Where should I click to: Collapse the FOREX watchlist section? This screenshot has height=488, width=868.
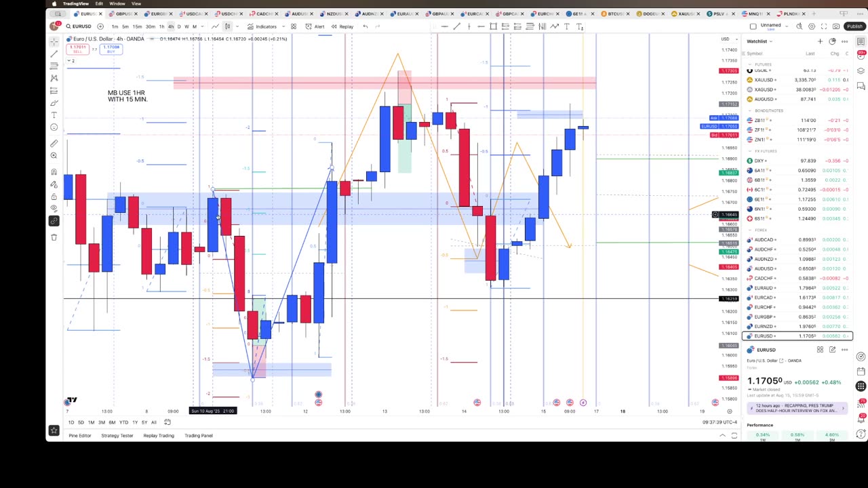pyautogui.click(x=750, y=230)
